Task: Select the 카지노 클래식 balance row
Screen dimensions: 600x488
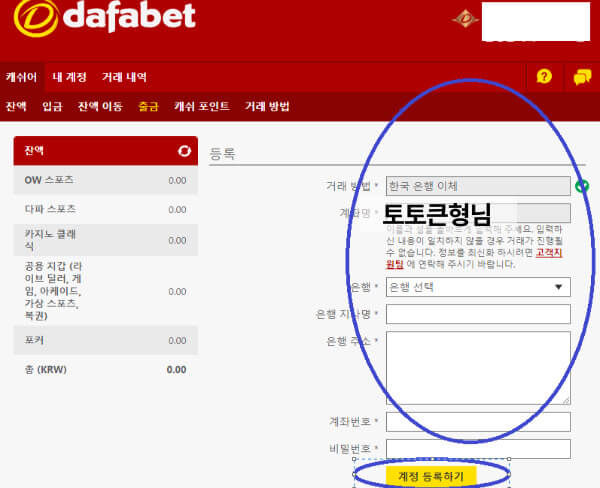Action: pyautogui.click(x=106, y=240)
